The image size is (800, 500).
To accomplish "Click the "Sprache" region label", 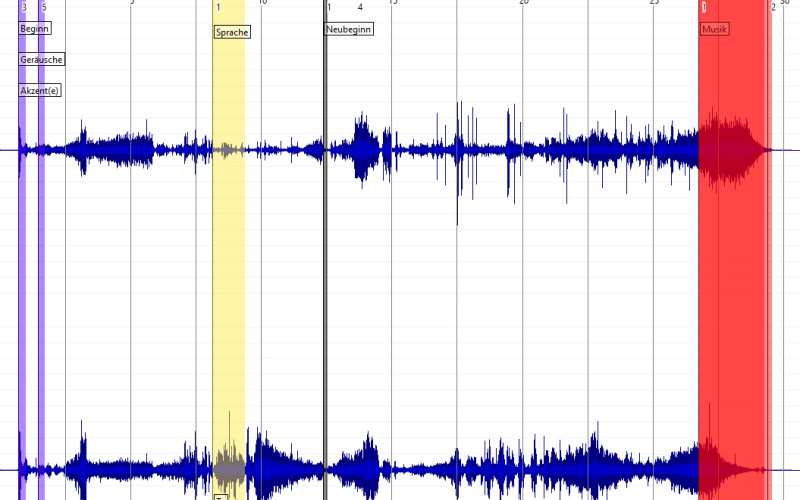I will click(x=232, y=32).
